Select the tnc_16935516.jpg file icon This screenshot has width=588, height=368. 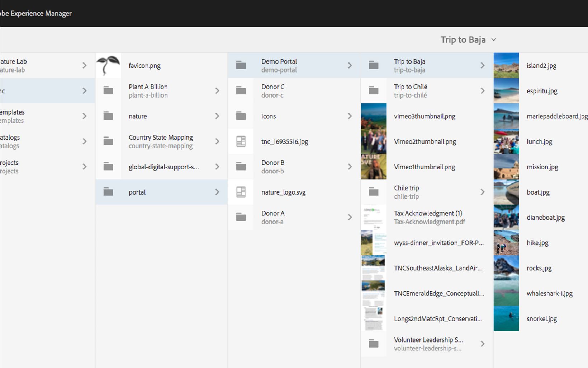[x=241, y=141]
